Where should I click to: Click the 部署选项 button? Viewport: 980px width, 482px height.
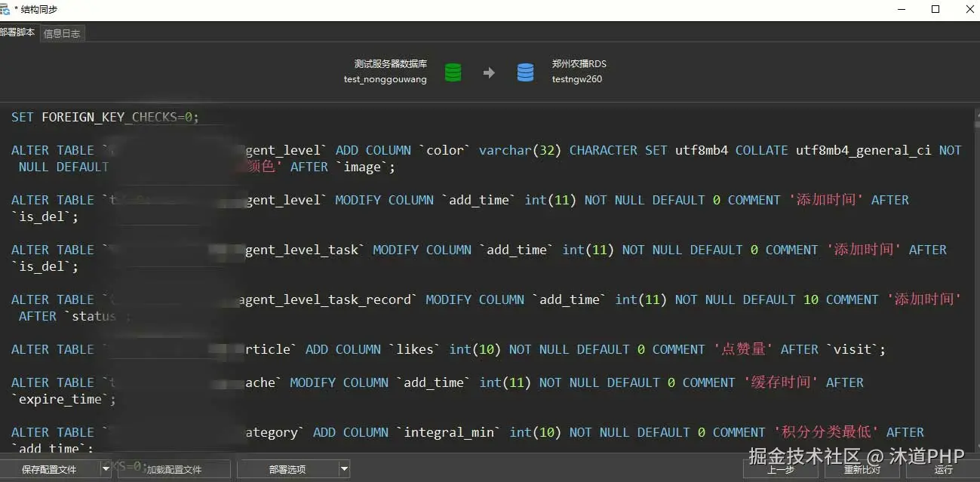(287, 469)
